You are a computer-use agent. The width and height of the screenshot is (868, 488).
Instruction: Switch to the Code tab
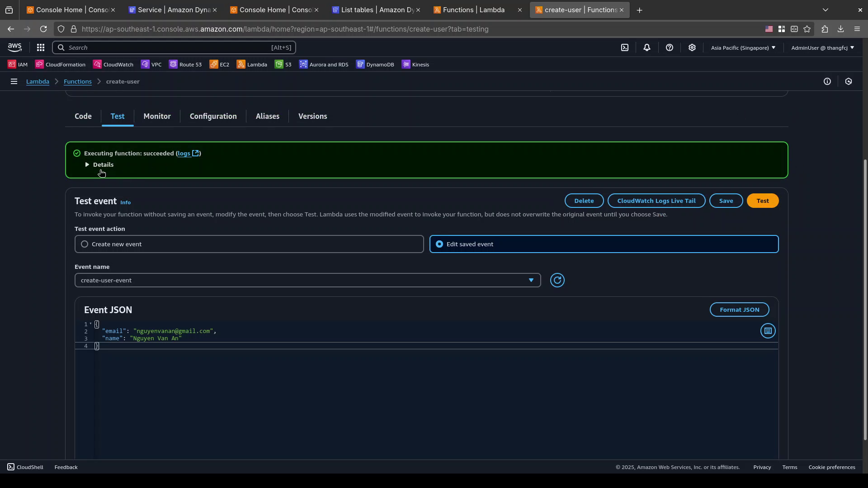coord(83,116)
